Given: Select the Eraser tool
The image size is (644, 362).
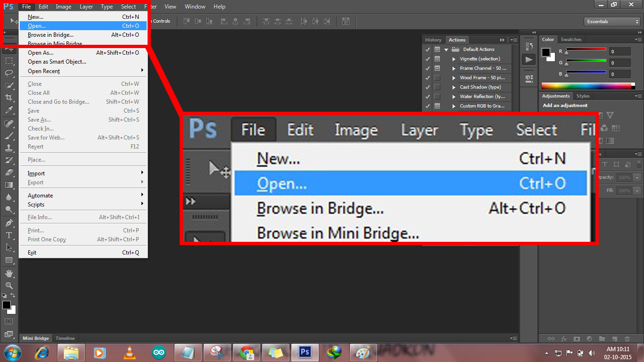Looking at the screenshot, I should (x=9, y=173).
